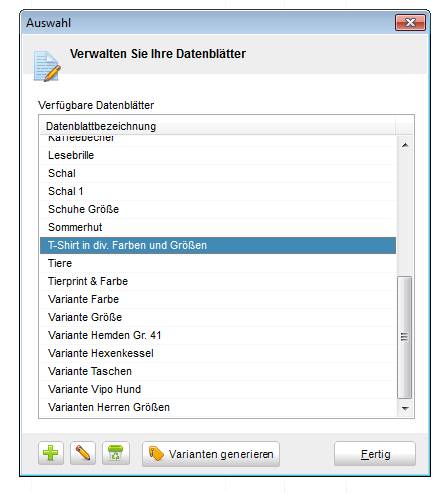Click the scrollbar up arrow
This screenshot has height=493, width=447.
point(405,145)
